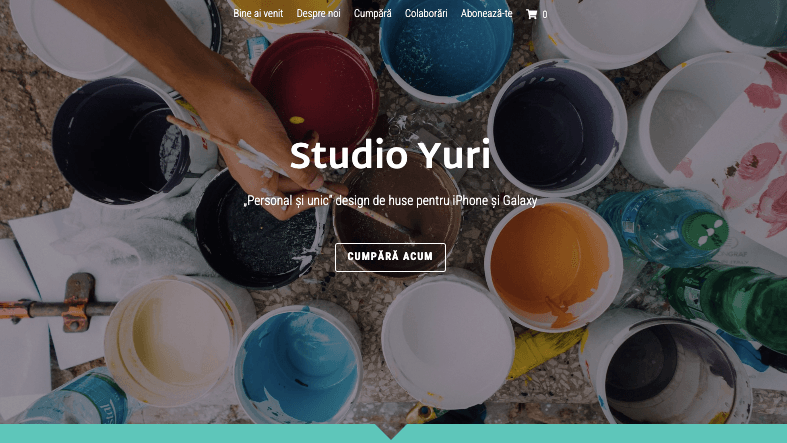Click the teal bar along the page bottom
The height and width of the screenshot is (443, 787).
coord(394,433)
